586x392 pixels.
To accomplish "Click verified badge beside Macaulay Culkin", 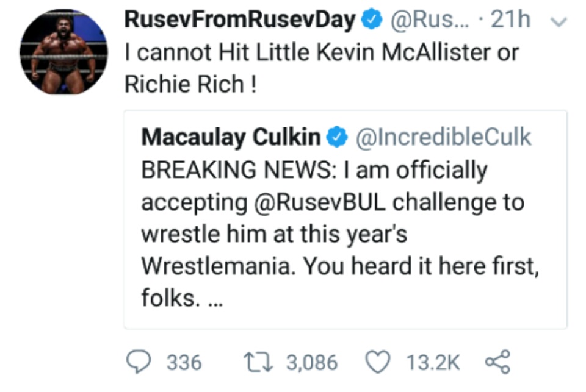I will click(x=336, y=137).
